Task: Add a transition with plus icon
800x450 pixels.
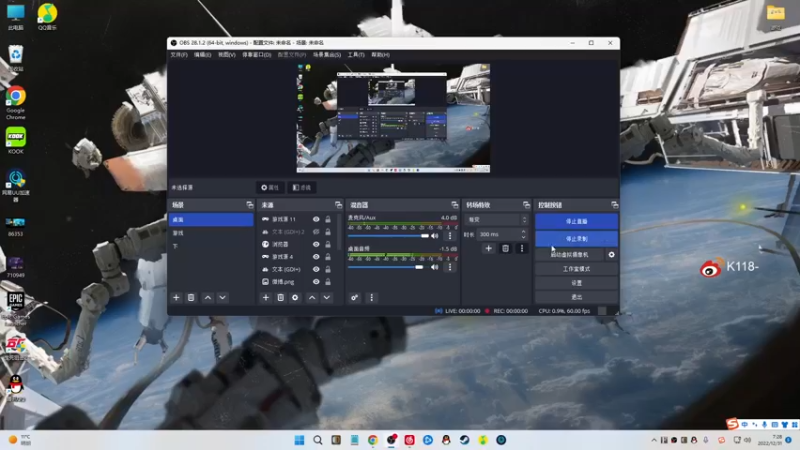Action: pyautogui.click(x=488, y=248)
